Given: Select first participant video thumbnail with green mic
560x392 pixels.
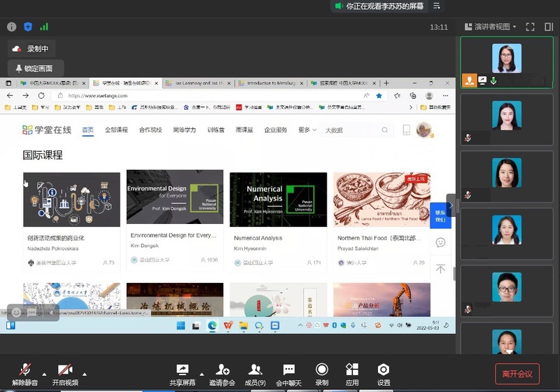Looking at the screenshot, I should click(x=507, y=62).
